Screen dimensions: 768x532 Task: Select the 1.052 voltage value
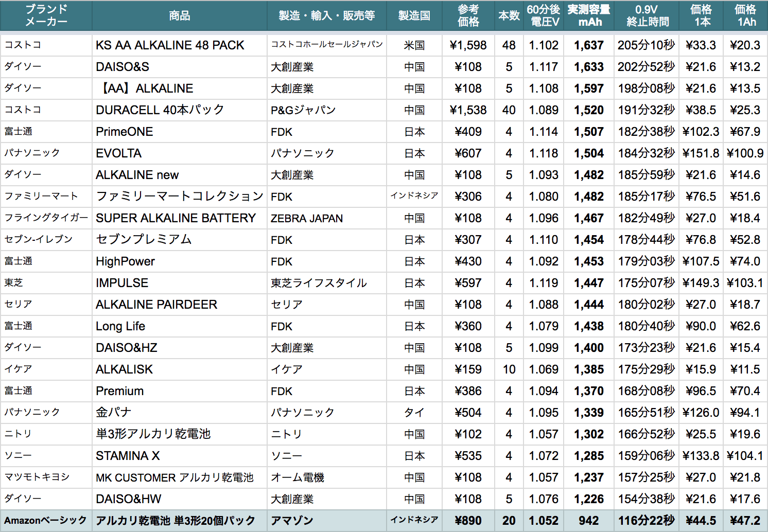point(544,521)
